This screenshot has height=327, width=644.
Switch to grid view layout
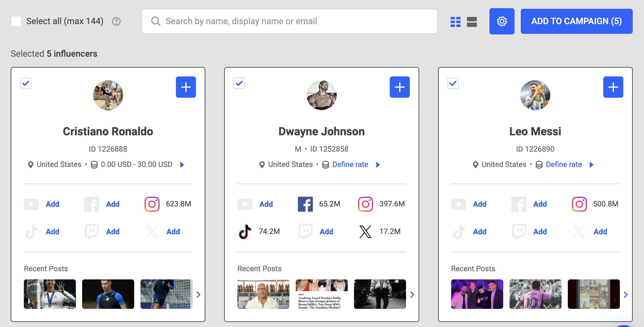click(x=455, y=22)
